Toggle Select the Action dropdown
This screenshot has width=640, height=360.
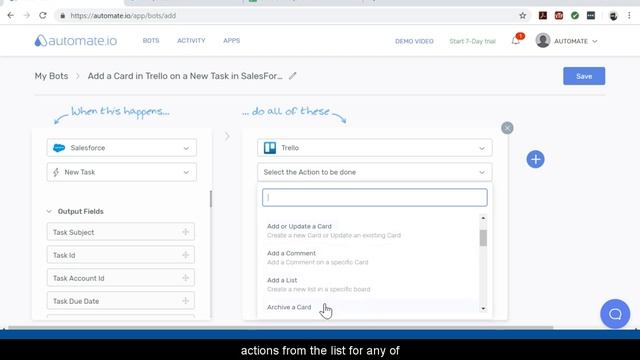click(x=374, y=172)
